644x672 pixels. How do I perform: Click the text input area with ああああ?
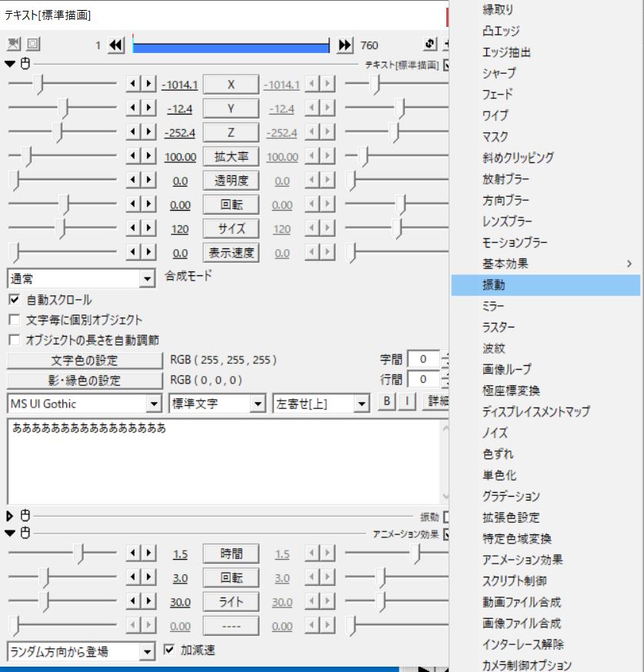[224, 461]
